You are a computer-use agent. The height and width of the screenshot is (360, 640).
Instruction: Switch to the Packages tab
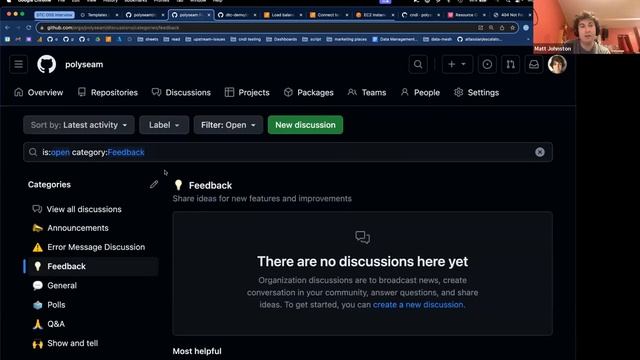[309, 93]
